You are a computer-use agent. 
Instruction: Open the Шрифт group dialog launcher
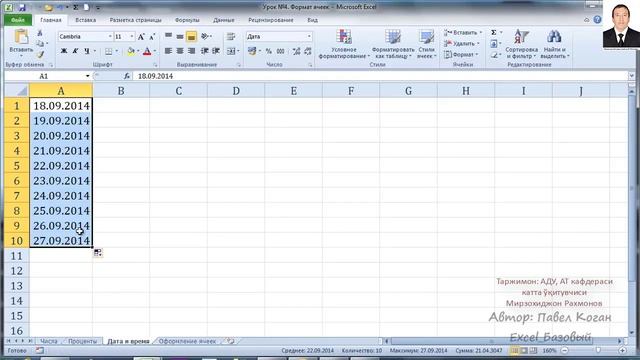click(155, 65)
